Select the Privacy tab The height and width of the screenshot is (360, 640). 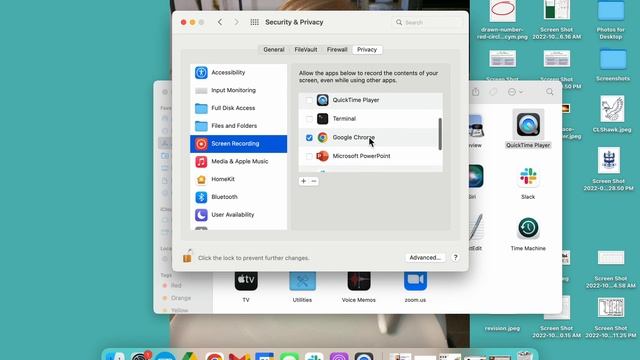pyautogui.click(x=367, y=49)
